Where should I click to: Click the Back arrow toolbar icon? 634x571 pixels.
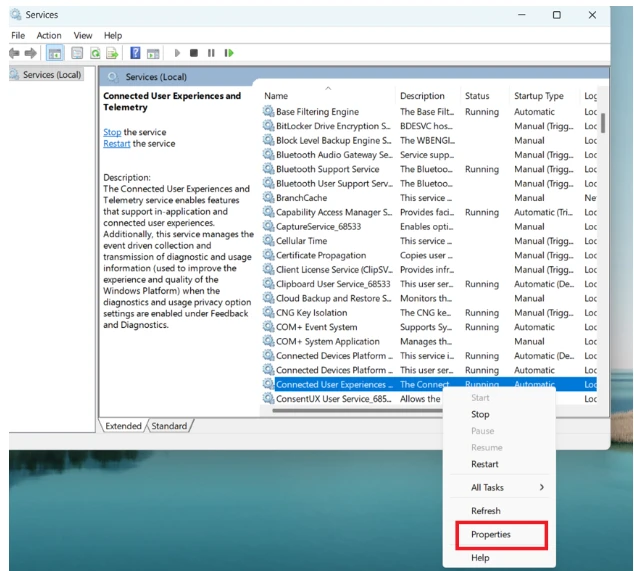pyautogui.click(x=14, y=53)
